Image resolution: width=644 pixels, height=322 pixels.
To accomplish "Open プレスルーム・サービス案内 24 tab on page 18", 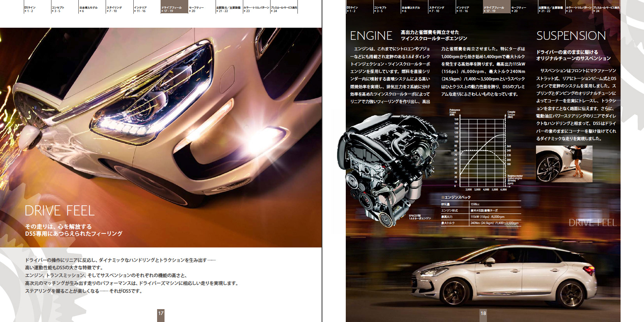I will (x=606, y=7).
